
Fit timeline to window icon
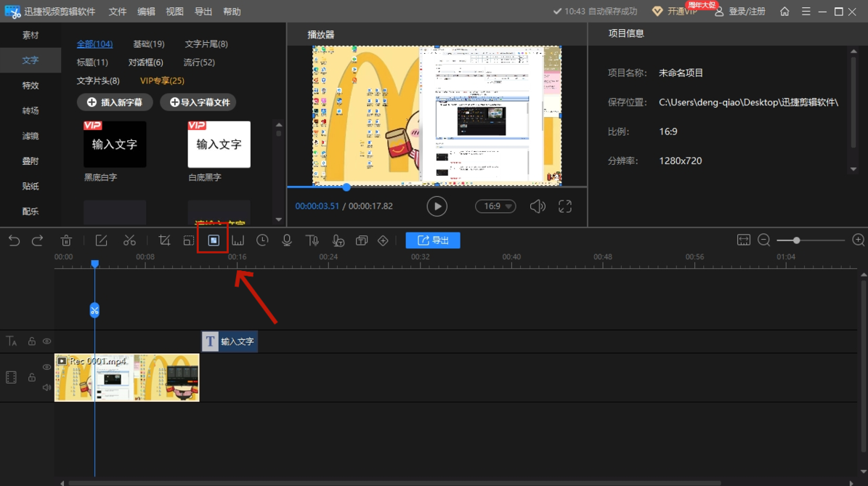point(744,240)
